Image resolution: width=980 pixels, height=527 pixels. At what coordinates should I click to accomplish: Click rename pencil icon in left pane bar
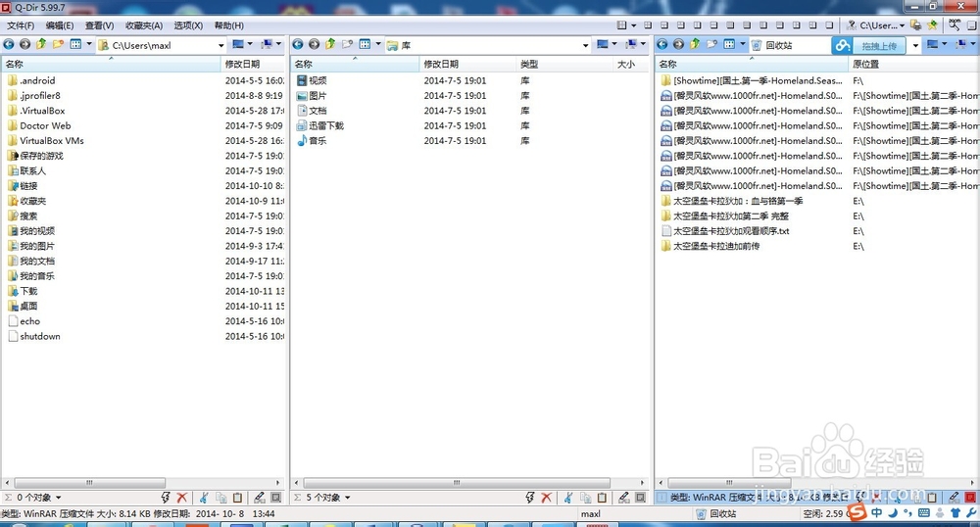(x=260, y=498)
